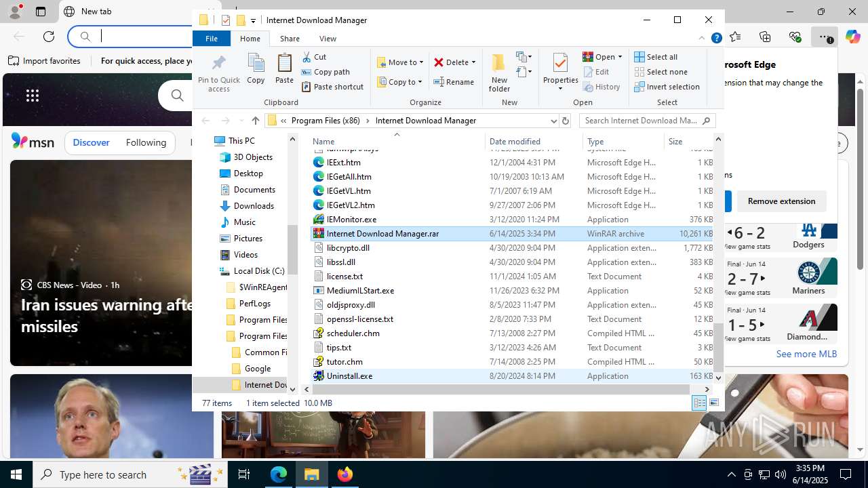Cut the selected file
The image size is (868, 488).
[x=314, y=57]
